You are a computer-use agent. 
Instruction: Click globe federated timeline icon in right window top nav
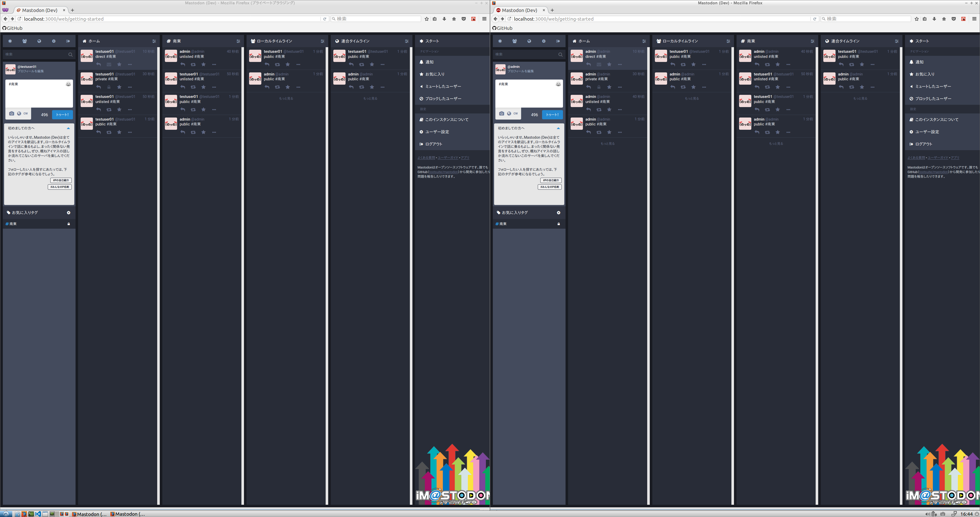529,41
